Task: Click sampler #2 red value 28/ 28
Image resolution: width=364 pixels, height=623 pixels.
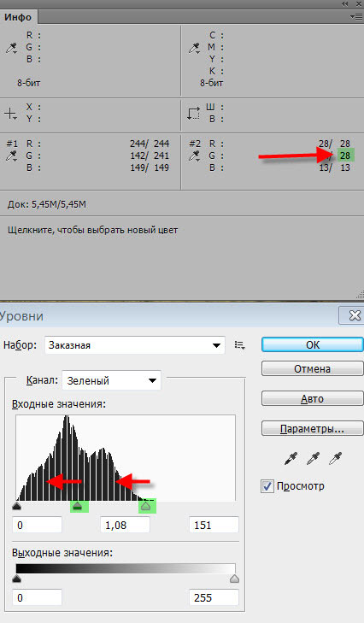Action: tap(334, 144)
